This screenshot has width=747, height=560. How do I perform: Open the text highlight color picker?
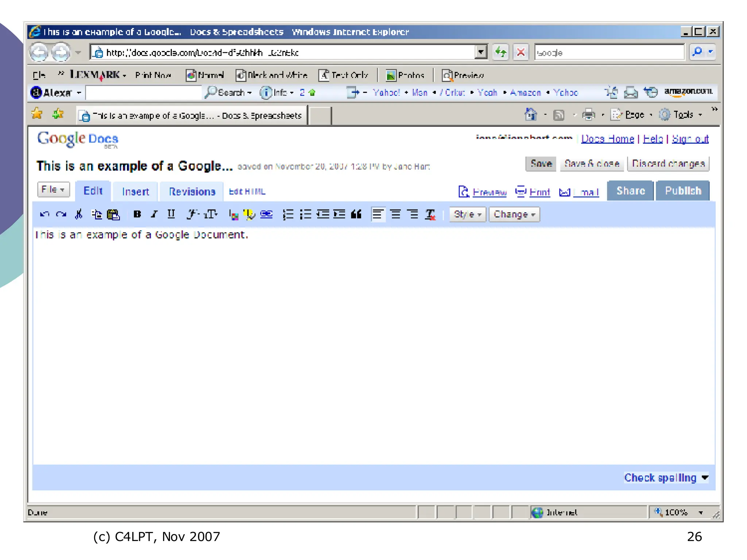coord(249,214)
